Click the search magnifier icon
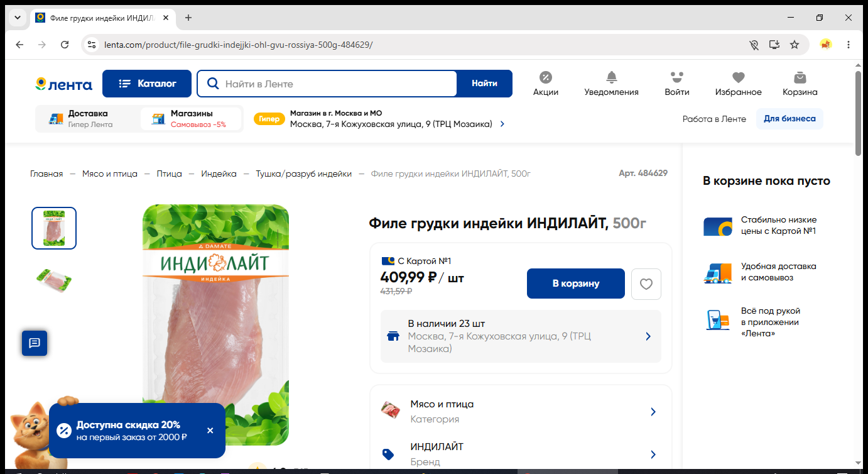This screenshot has width=868, height=474. (x=214, y=84)
